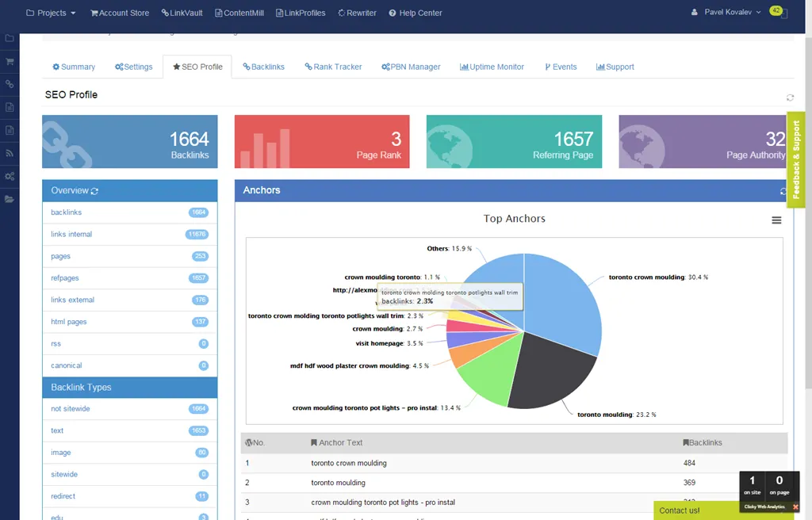Viewport: 812px width, 520px height.
Task: Switch to the Settings tab
Action: click(x=133, y=67)
